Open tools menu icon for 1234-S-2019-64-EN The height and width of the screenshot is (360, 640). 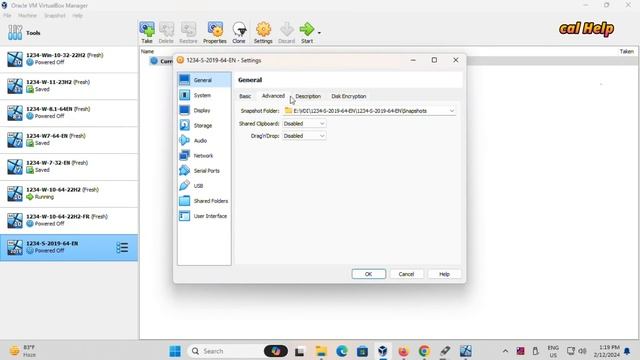(x=122, y=248)
